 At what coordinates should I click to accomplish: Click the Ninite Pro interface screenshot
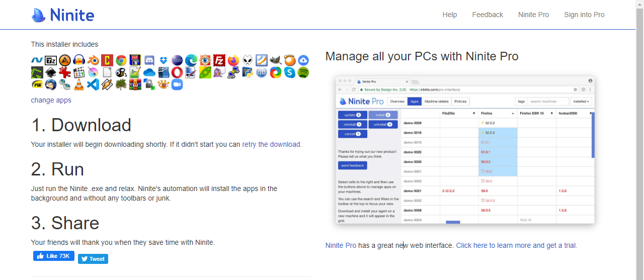pos(465,150)
